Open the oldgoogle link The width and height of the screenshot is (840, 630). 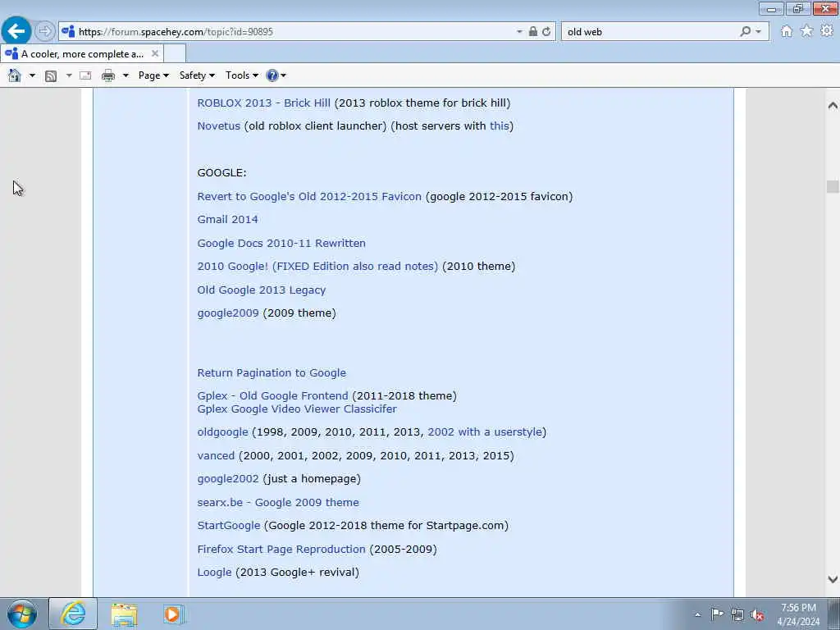[222, 432]
